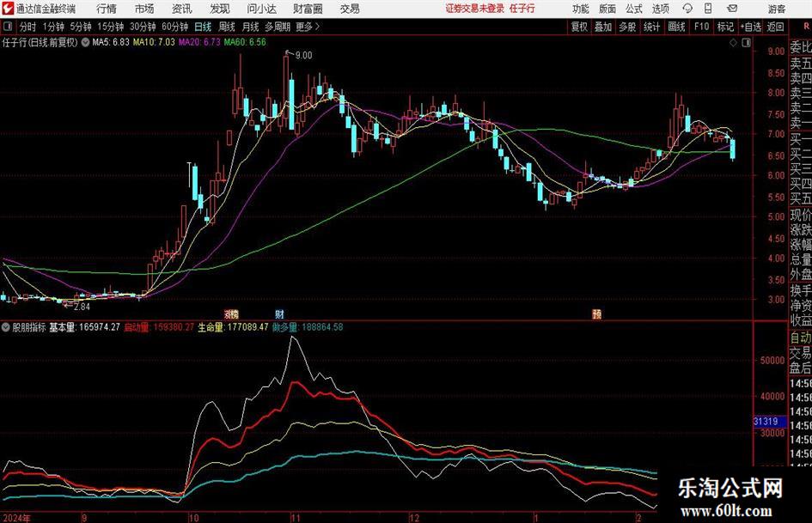Screen dimensions: 812x523
Task: Open the 选项 menu
Action: pyautogui.click(x=660, y=9)
